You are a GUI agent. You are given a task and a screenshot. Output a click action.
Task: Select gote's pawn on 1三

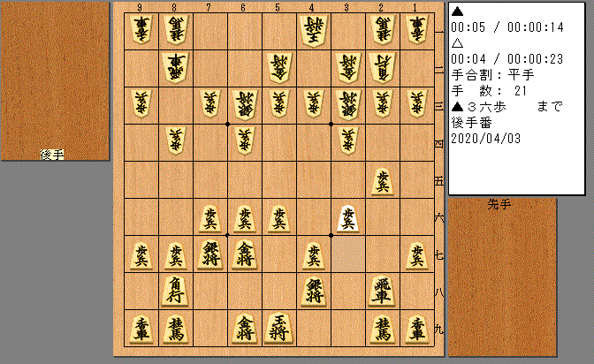[417, 104]
